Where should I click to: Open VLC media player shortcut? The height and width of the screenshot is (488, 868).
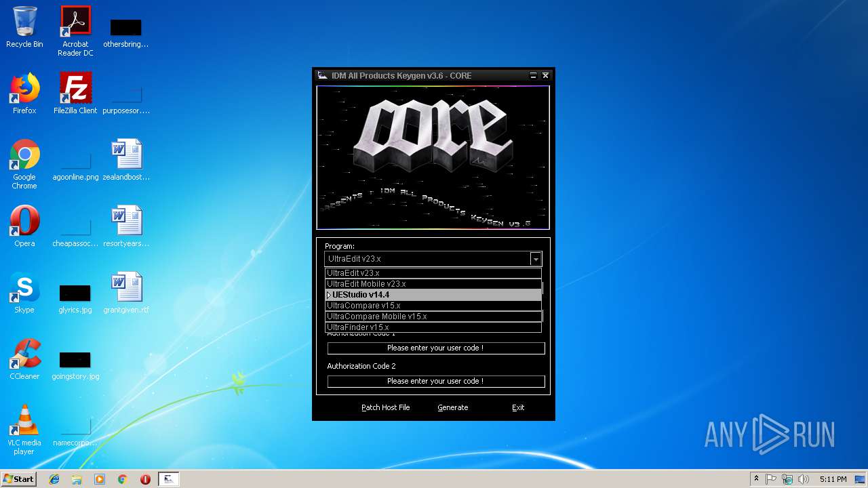click(24, 430)
